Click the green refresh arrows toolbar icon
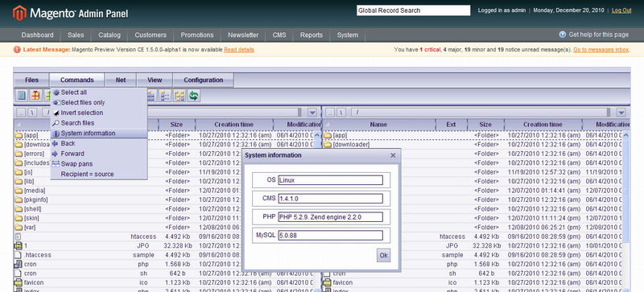 tap(193, 96)
